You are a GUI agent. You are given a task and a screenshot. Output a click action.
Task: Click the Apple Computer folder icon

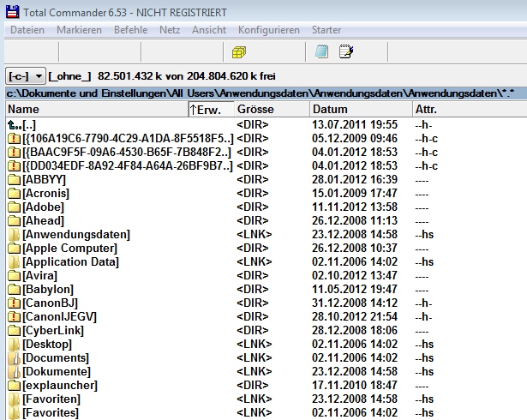pos(14,249)
